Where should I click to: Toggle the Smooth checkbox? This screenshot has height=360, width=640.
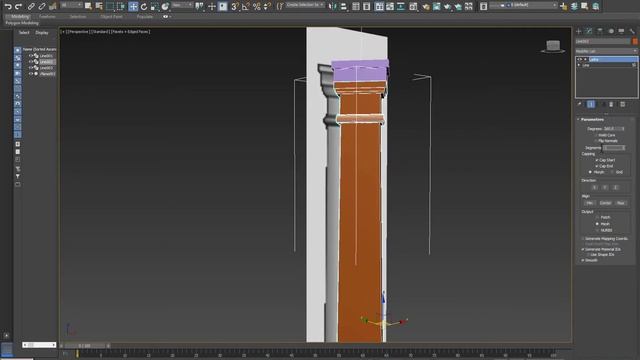point(583,260)
